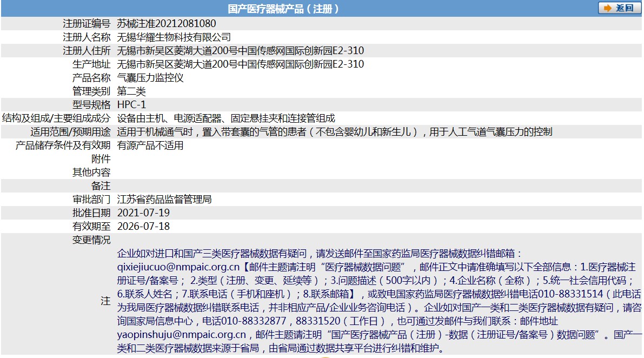This screenshot has width=644, height=358.
Task: Click the 生产地址 address value
Action: (x=240, y=64)
